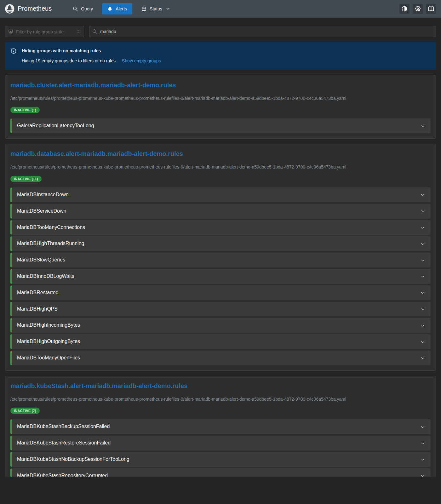Image resolution: width=441 pixels, height=504 pixels.
Task: Select the MariaDBInnoDBLogWaits rule name
Action: (x=46, y=276)
